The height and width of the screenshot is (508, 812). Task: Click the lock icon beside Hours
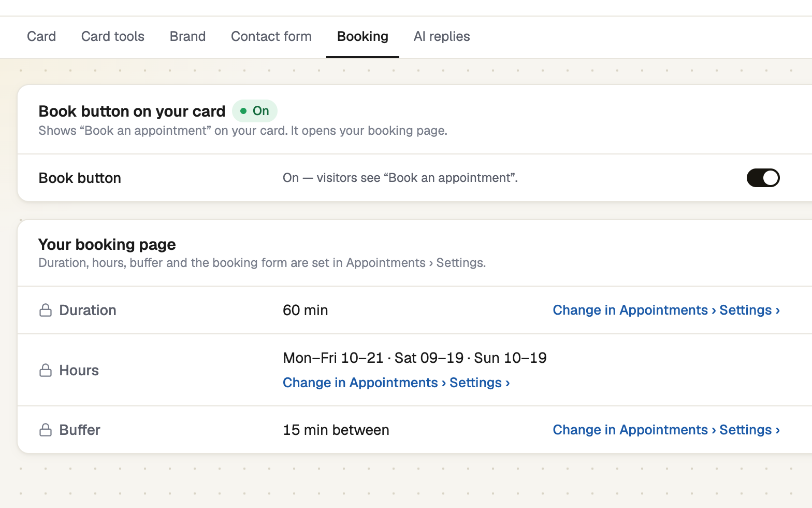(x=46, y=370)
